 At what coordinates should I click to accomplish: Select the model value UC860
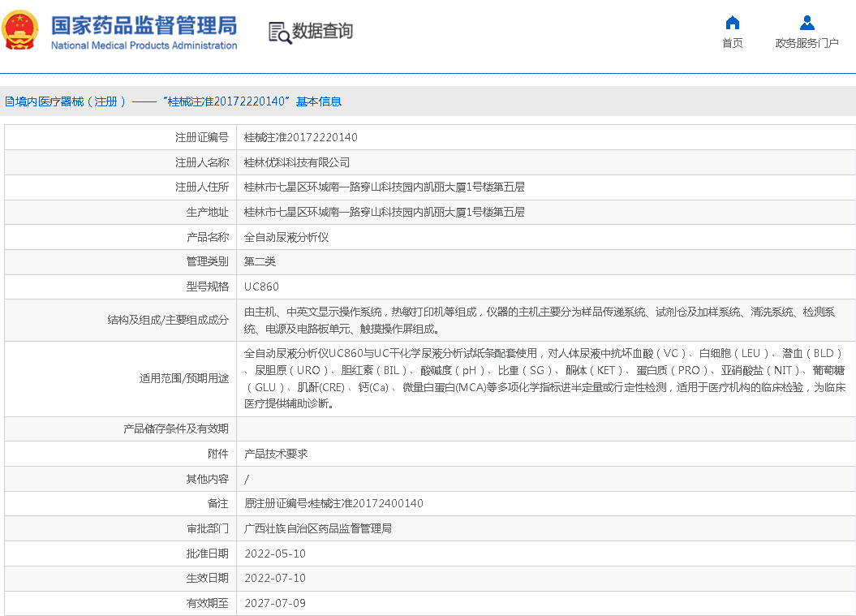pyautogui.click(x=261, y=286)
